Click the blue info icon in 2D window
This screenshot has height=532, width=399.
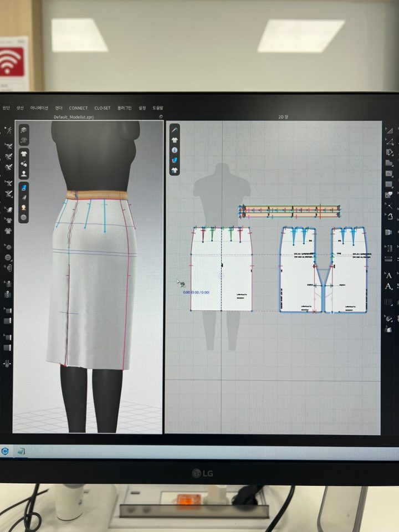point(175,150)
